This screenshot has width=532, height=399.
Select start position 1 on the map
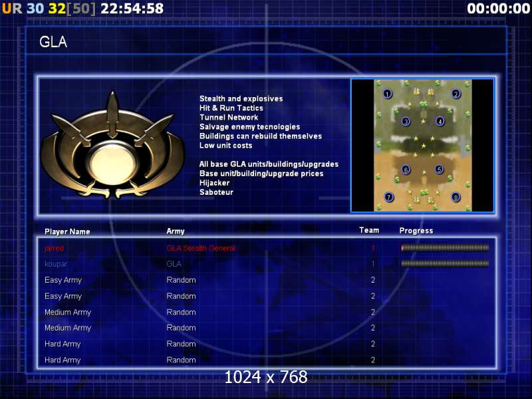[388, 94]
